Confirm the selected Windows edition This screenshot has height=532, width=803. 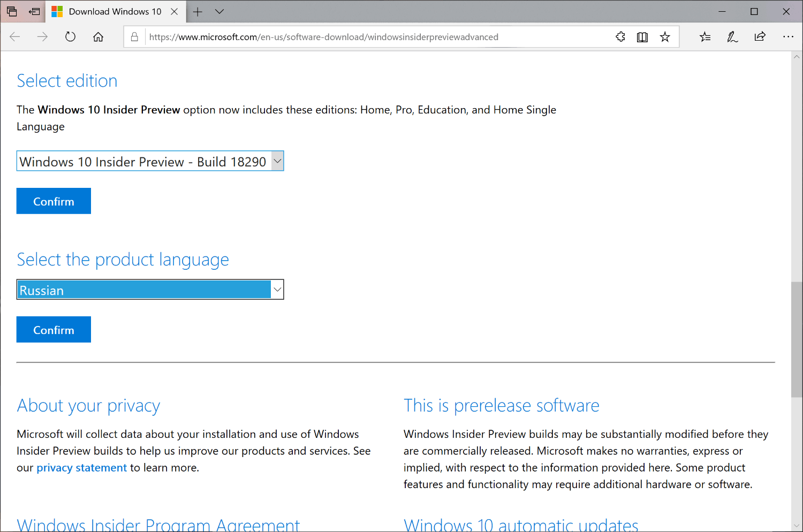coord(54,201)
